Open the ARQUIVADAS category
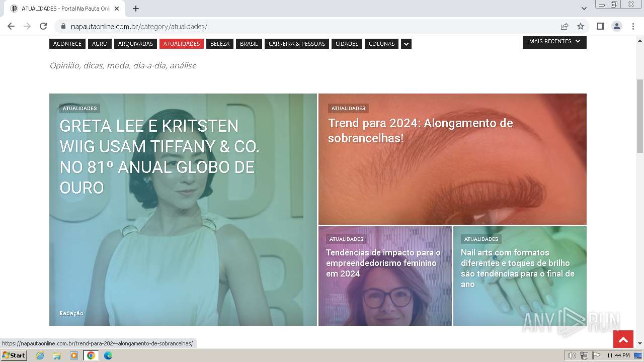 click(x=135, y=44)
